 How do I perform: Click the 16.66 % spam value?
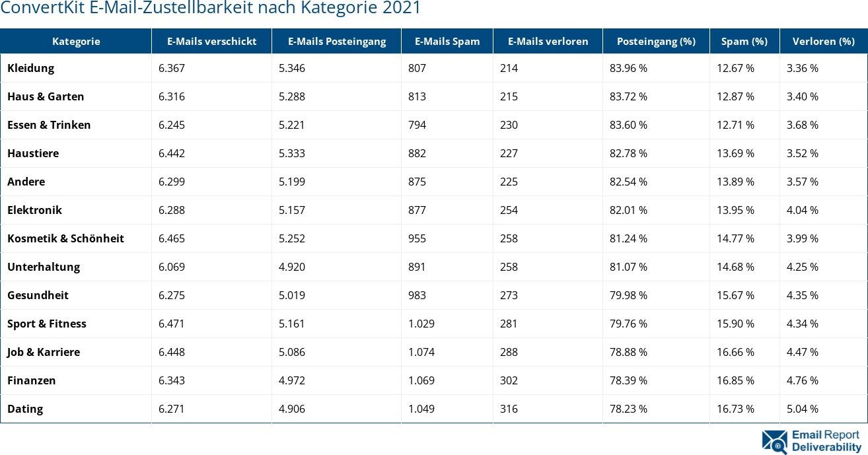[735, 352]
